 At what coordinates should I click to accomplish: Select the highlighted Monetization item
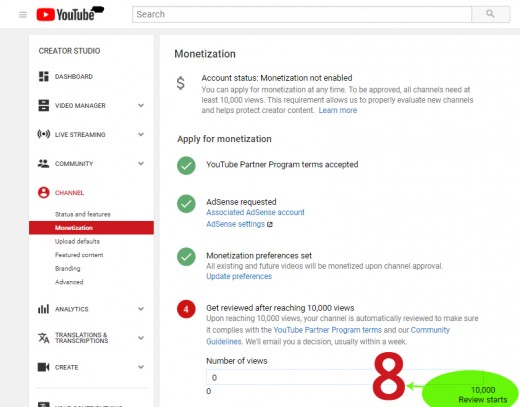(91, 228)
